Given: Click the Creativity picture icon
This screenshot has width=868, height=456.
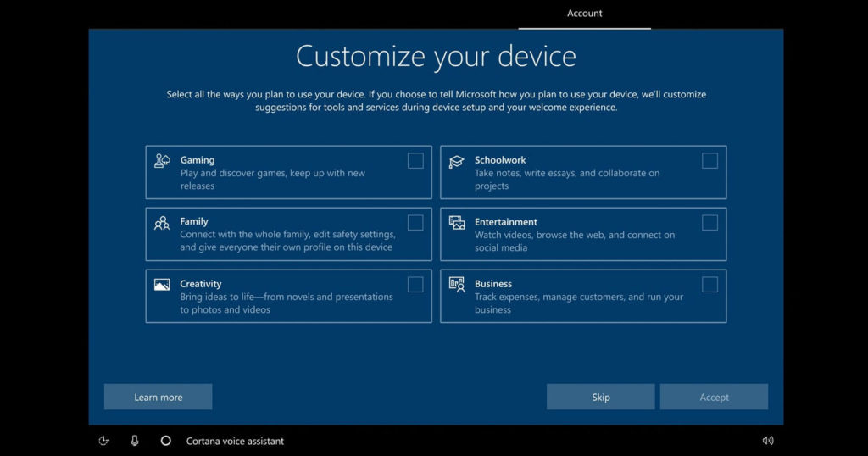Looking at the screenshot, I should 162,285.
